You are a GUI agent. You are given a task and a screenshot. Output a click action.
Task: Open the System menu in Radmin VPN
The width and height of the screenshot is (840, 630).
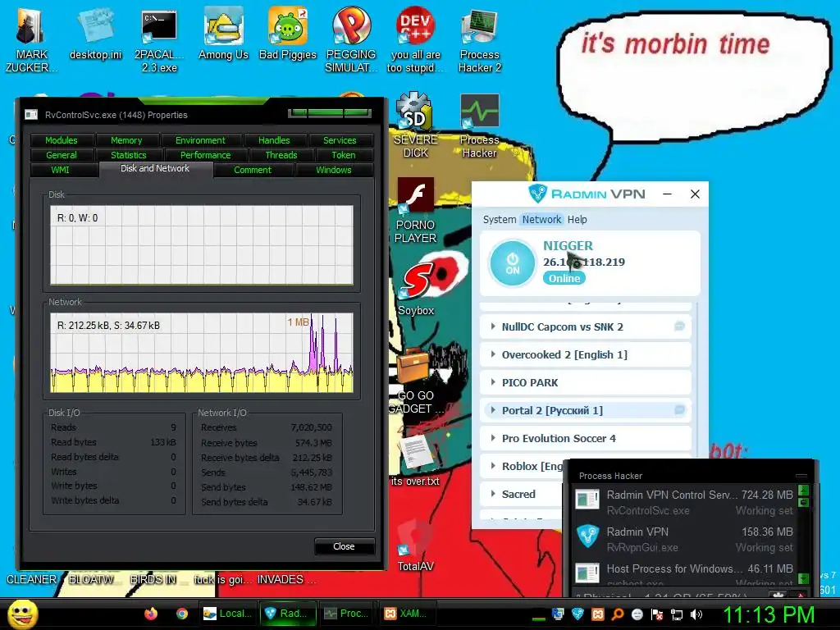tap(500, 219)
